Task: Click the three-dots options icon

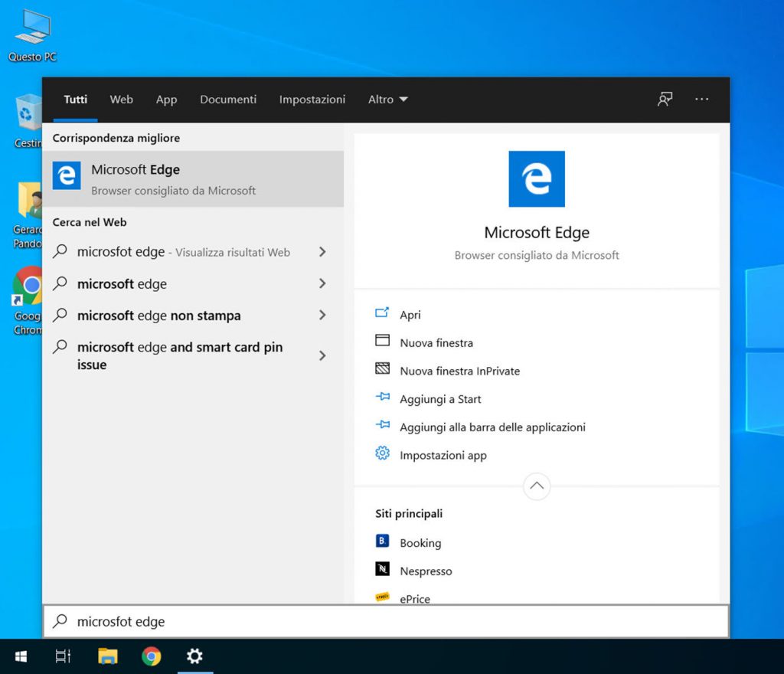Action: (x=701, y=100)
